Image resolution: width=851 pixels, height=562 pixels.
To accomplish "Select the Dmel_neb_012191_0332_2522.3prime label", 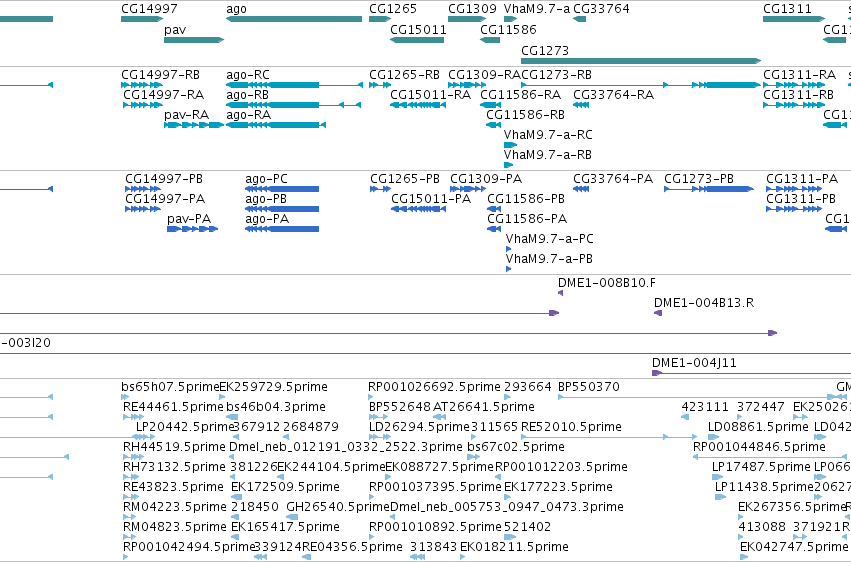I will click(346, 447).
